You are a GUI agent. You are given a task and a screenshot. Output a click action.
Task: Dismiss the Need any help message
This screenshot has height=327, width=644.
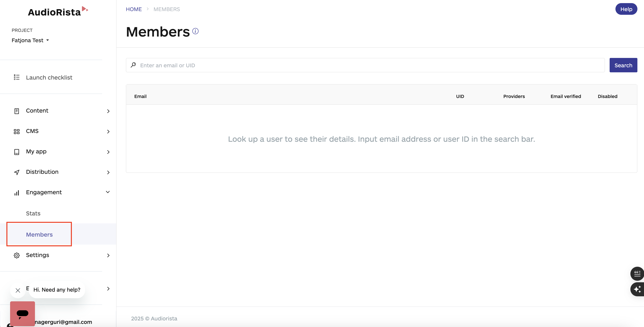click(x=18, y=290)
